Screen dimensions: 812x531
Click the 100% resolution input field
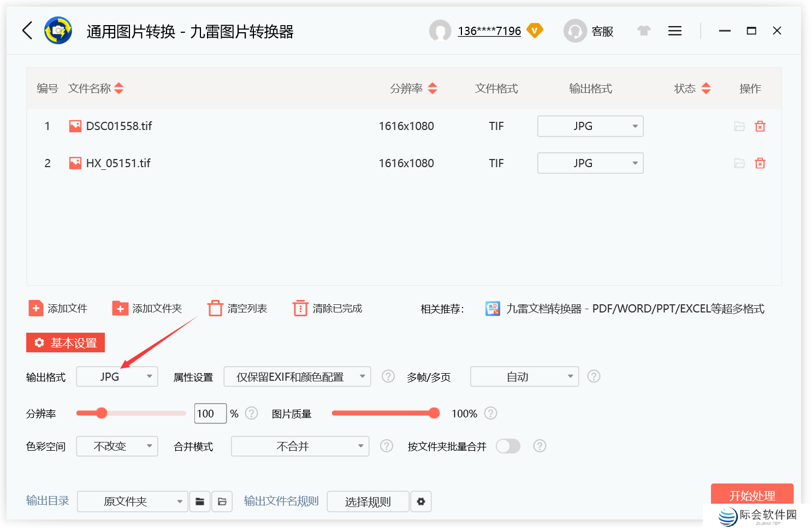pyautogui.click(x=210, y=413)
